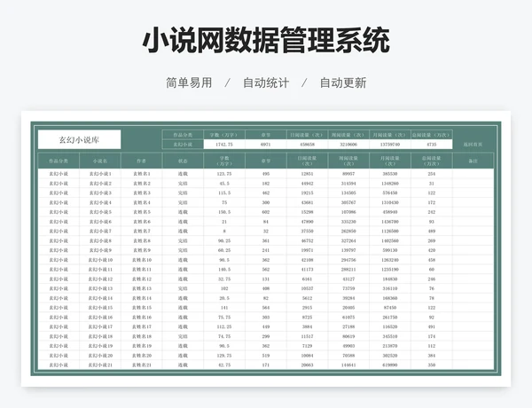Image resolution: width=532 pixels, height=408 pixels.
Task: Click the 简单易用 subtitle text
Action: [189, 82]
